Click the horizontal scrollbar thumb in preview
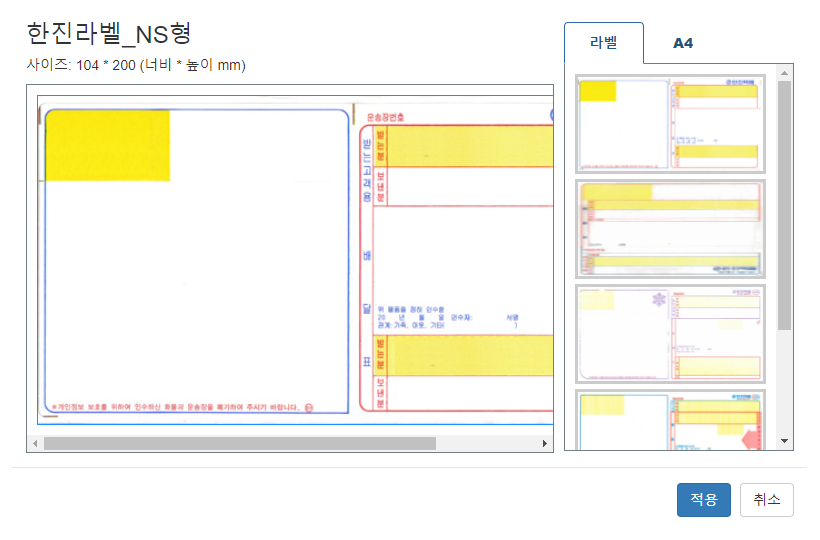 [240, 443]
